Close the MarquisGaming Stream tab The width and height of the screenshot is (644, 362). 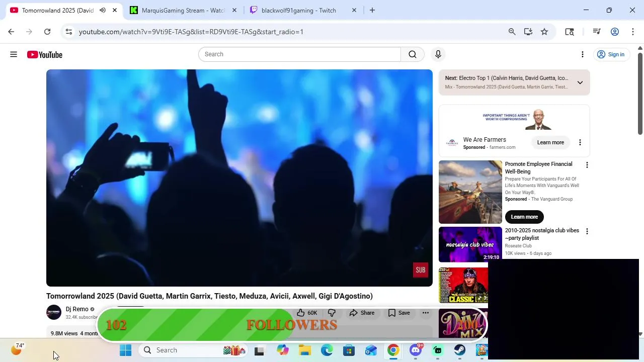[234, 10]
